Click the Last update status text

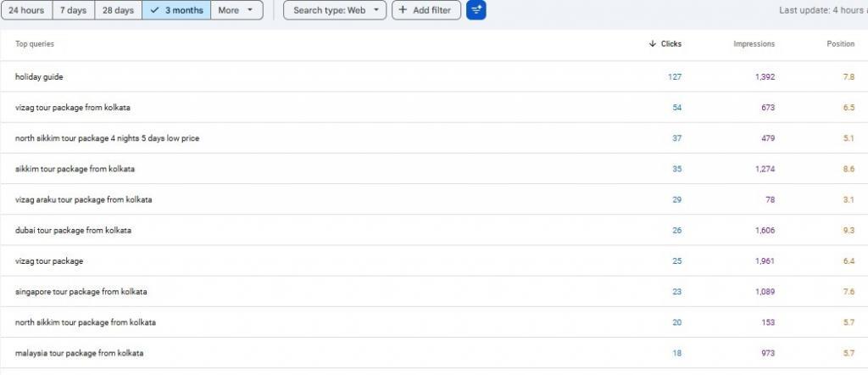[x=823, y=10]
